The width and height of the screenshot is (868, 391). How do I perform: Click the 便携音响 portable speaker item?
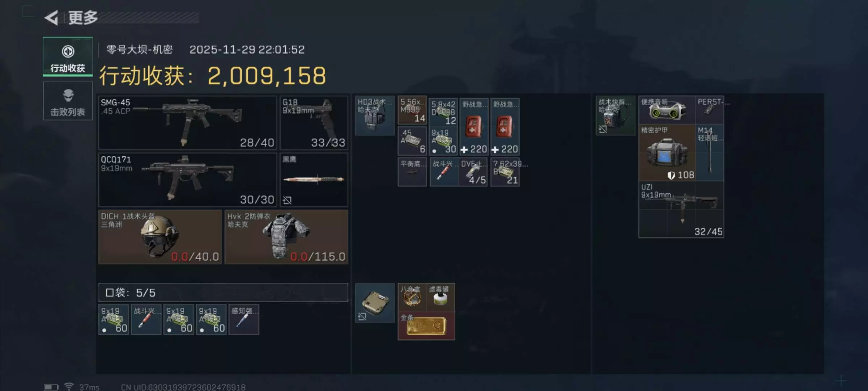667,110
